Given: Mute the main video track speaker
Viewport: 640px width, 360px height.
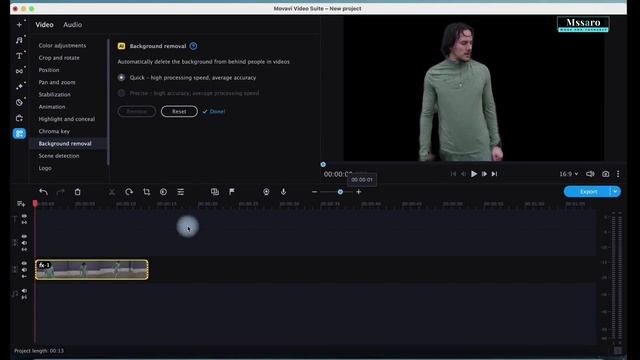Looking at the screenshot, I should click(x=24, y=270).
